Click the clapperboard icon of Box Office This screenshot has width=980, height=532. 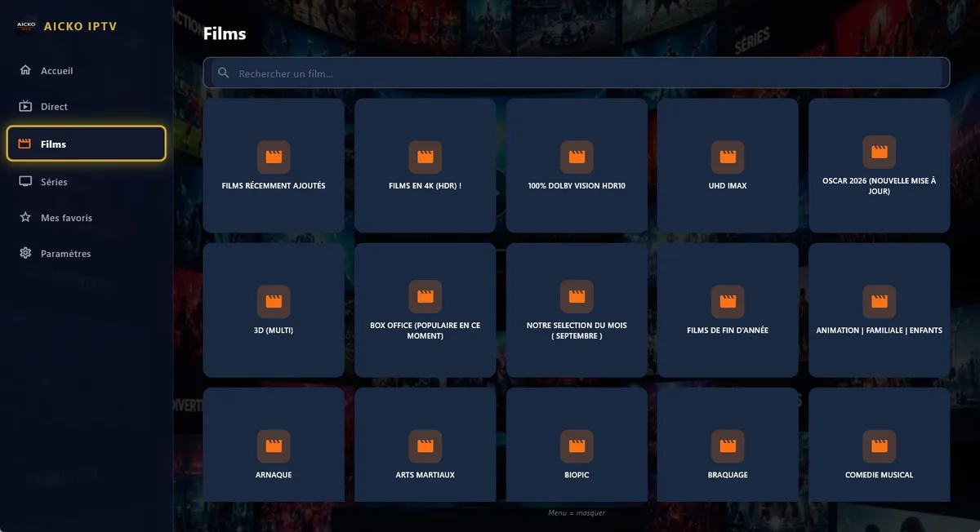click(x=425, y=296)
